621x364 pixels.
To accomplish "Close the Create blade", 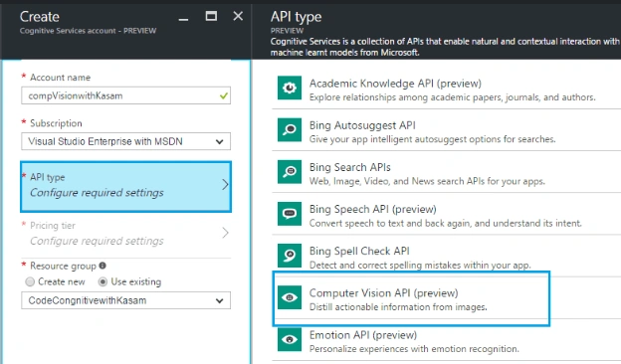I will point(238,16).
